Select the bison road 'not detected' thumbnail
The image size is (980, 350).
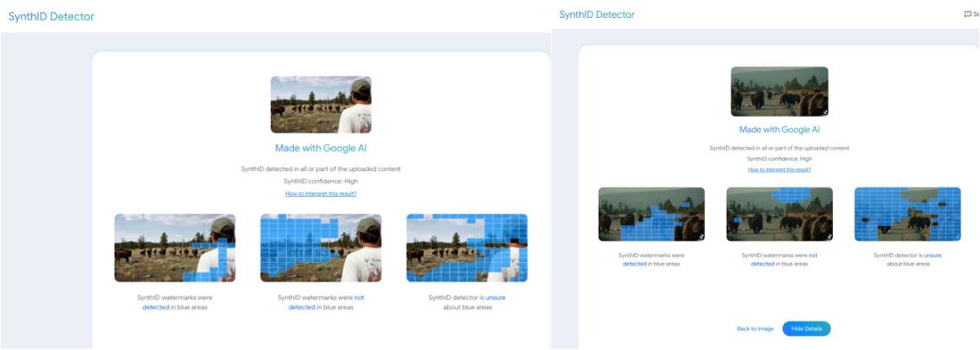click(780, 215)
